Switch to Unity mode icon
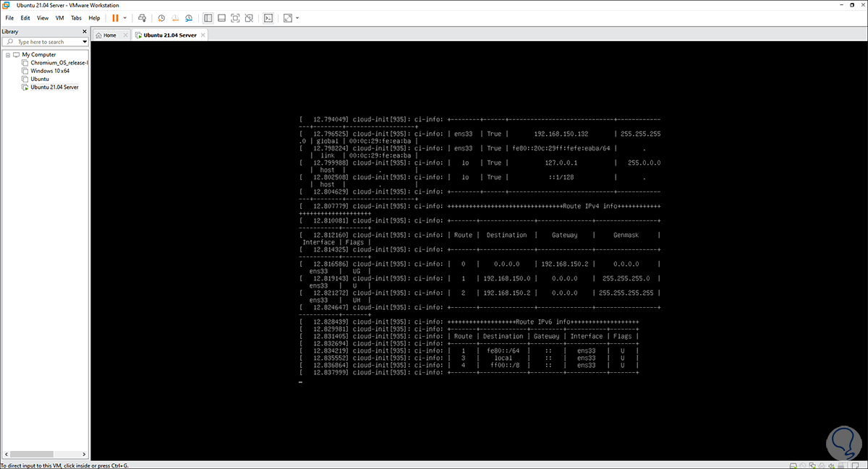The image size is (868, 469). tap(250, 17)
